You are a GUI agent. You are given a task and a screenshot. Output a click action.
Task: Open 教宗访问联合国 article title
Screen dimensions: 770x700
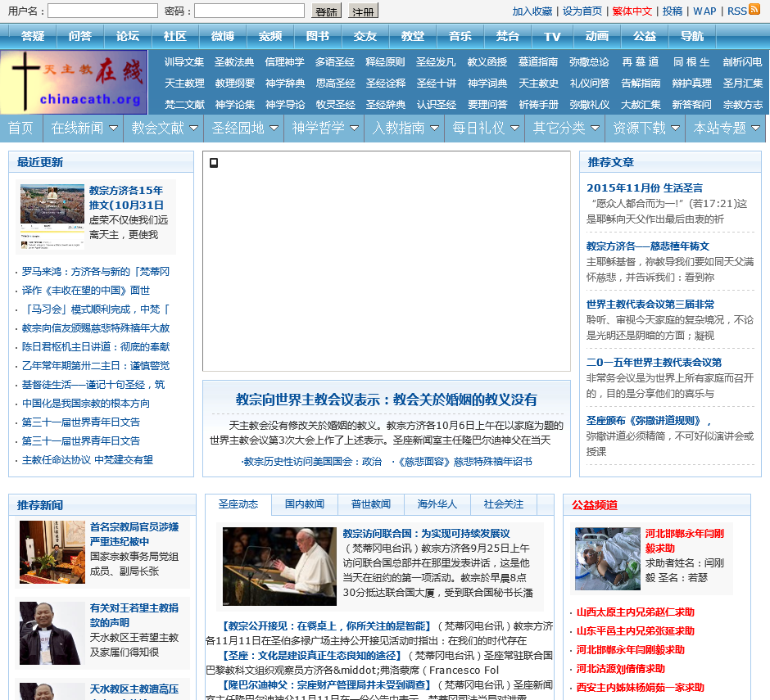click(426, 534)
